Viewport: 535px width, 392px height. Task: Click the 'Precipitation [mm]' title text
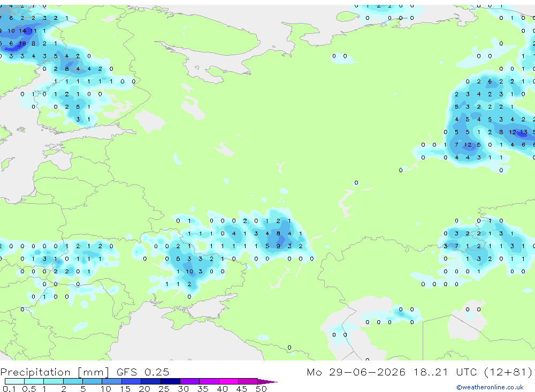tap(55, 372)
